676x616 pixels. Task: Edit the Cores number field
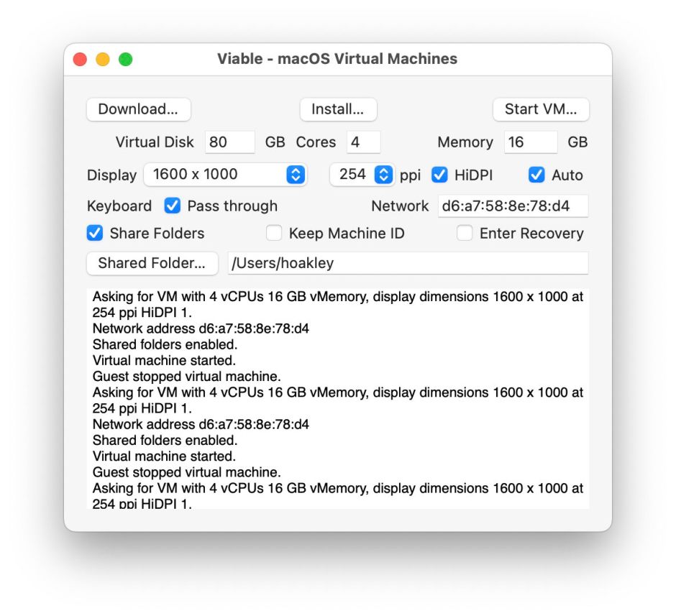[362, 142]
